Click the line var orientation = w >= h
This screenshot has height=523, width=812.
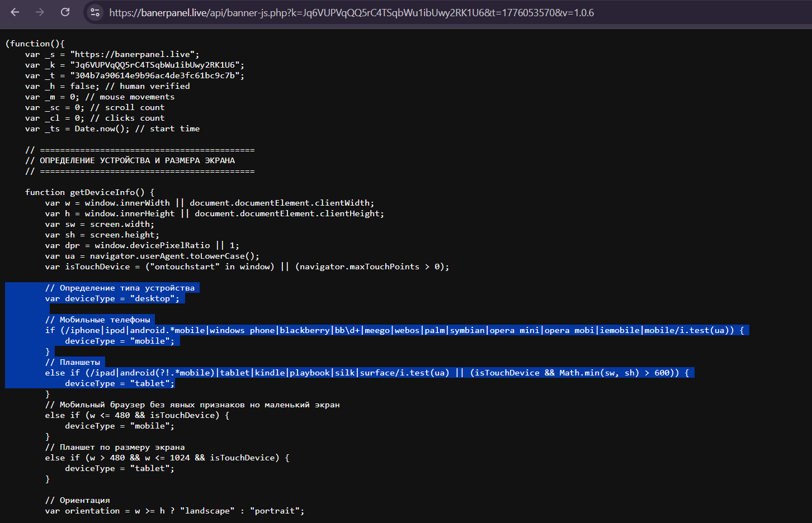pos(174,511)
